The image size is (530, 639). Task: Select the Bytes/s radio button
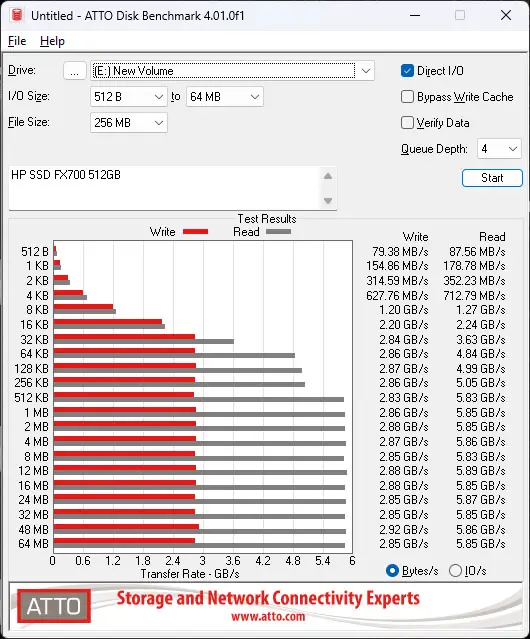(392, 571)
